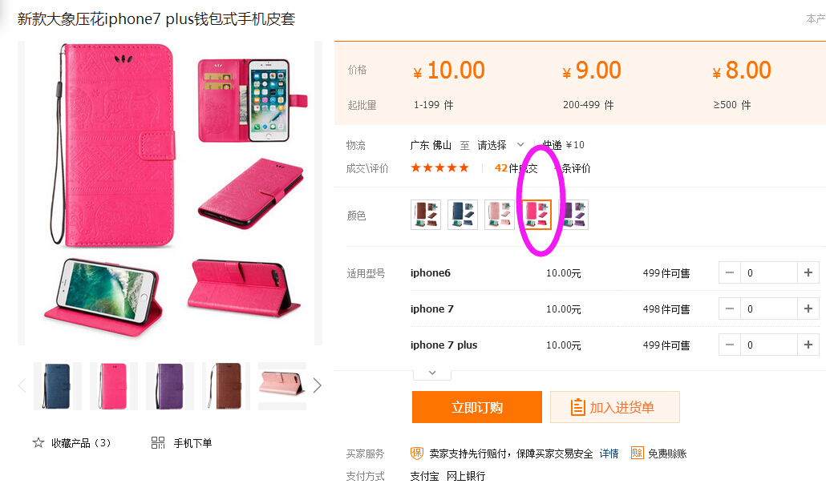Open the 请选择 shipping destination dropdown
The image size is (826, 504).
(x=500, y=145)
